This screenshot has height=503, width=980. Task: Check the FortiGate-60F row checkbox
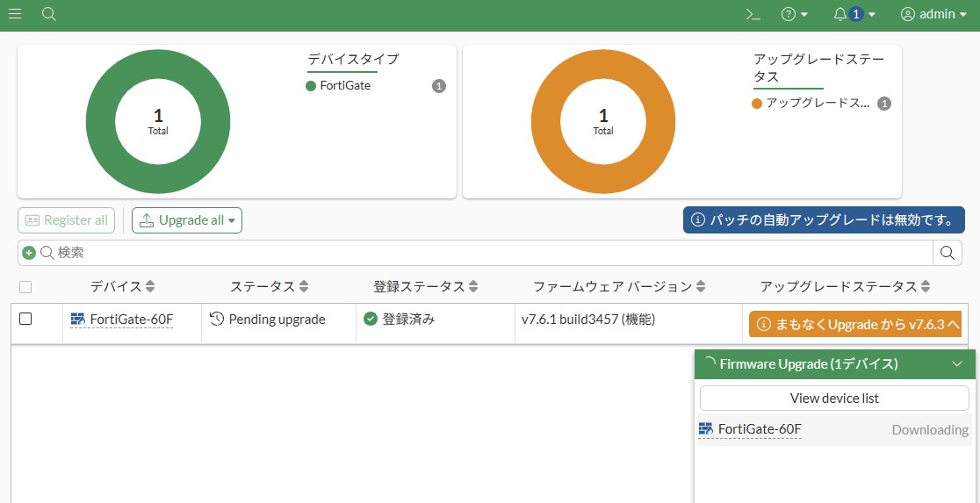pyautogui.click(x=25, y=319)
